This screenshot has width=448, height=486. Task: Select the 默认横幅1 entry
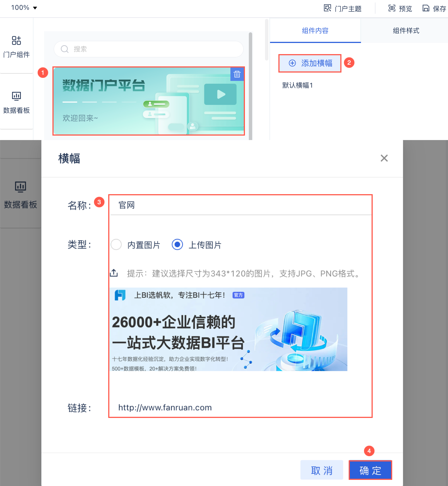pos(298,85)
